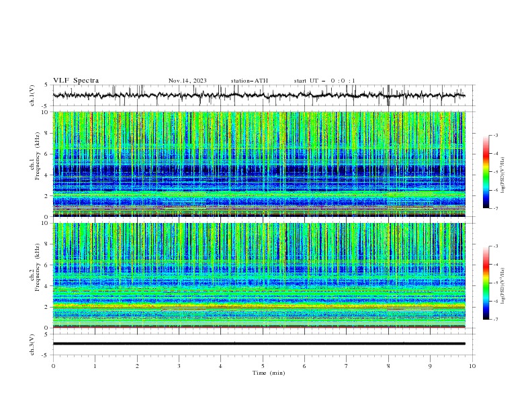This screenshot has width=532, height=411.
Task: Click the ch.1 frequency tick "4"
Action: pos(48,175)
